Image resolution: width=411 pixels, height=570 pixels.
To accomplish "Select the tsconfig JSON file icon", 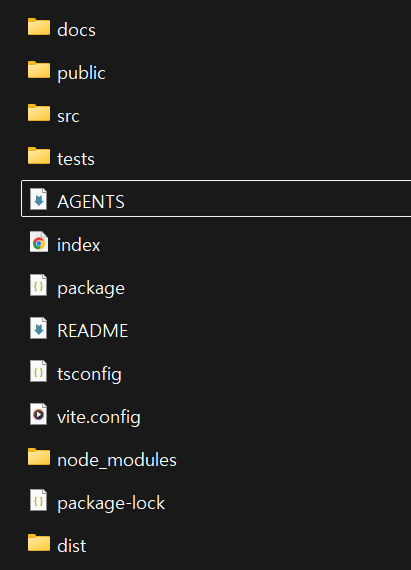I will tap(39, 371).
